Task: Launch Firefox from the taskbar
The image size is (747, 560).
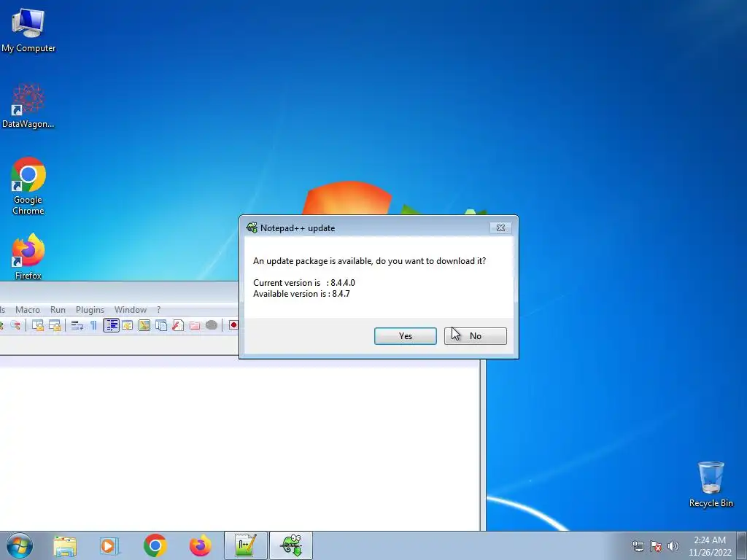Action: point(200,545)
